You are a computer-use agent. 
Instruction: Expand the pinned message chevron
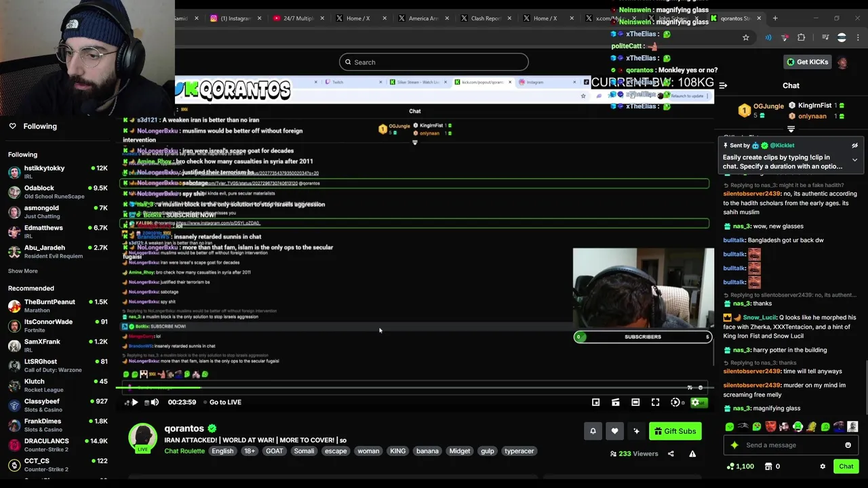pyautogui.click(x=854, y=161)
